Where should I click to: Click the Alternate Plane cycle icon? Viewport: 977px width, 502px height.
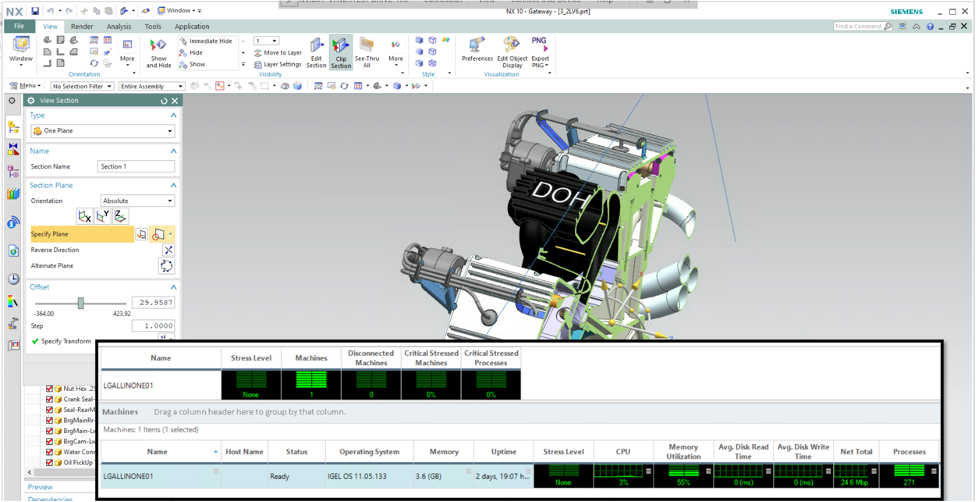[167, 266]
